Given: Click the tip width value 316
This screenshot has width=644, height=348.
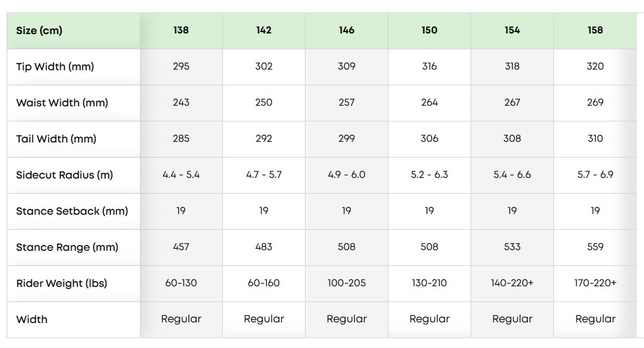Looking at the screenshot, I should (x=429, y=66).
